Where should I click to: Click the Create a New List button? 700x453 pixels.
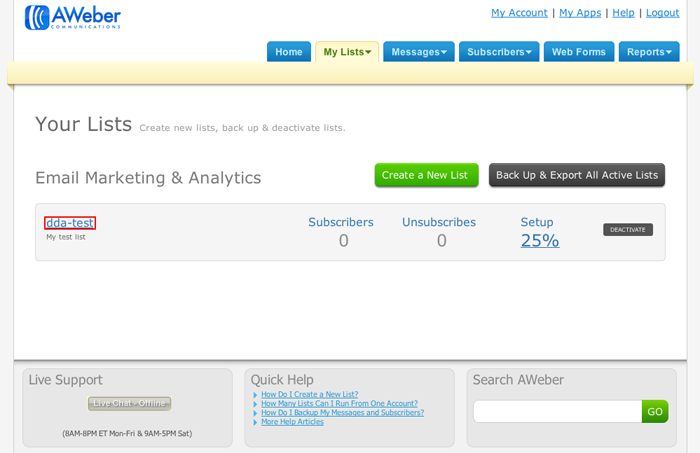point(426,175)
